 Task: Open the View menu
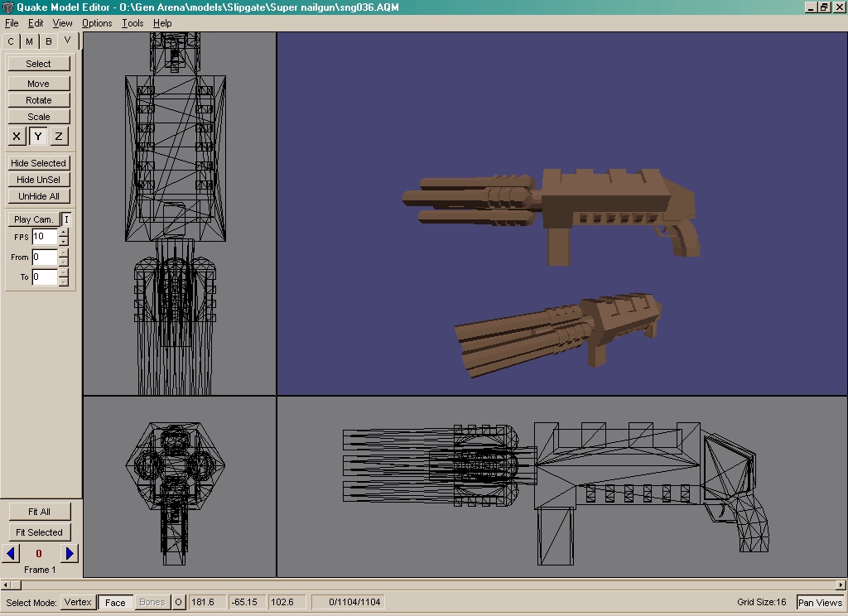tap(62, 23)
